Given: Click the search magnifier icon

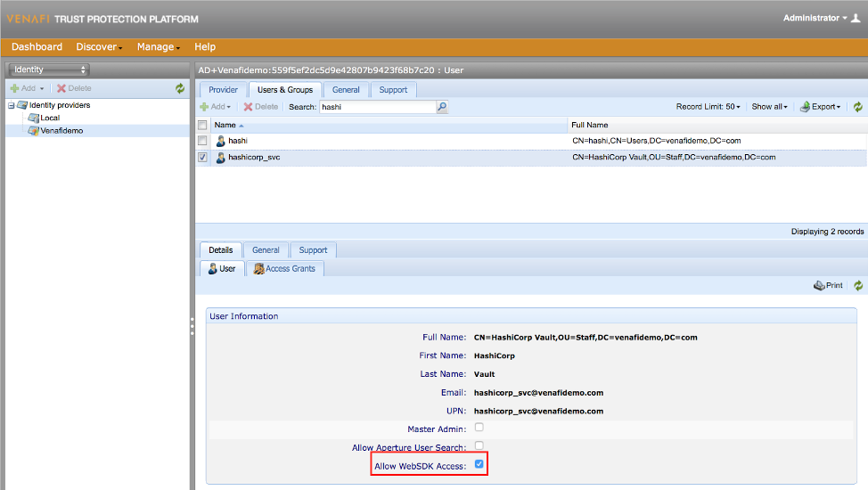Looking at the screenshot, I should 442,107.
